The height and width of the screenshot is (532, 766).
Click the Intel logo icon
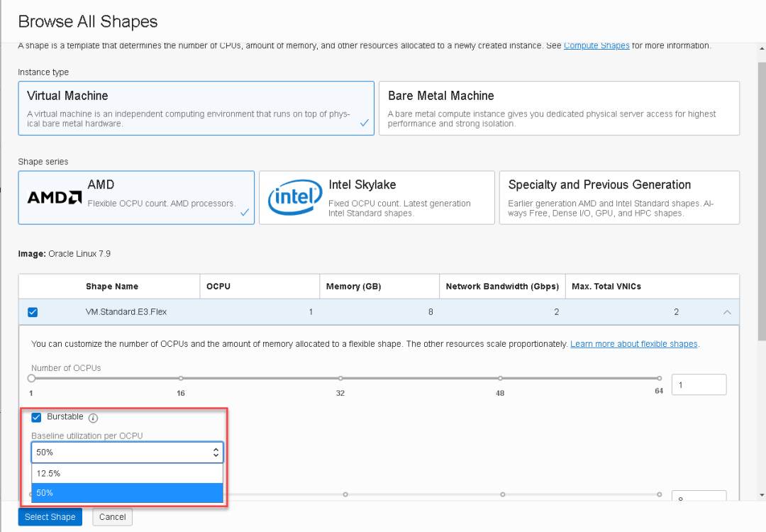pyautogui.click(x=294, y=197)
